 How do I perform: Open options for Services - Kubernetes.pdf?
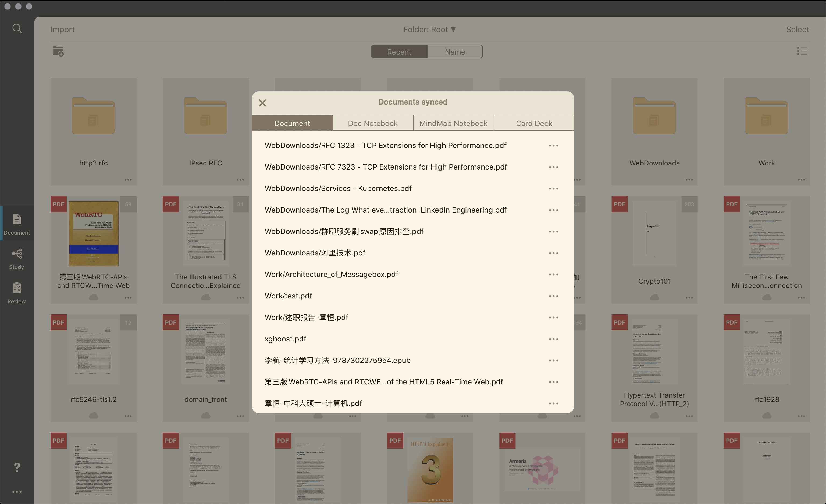tap(553, 189)
